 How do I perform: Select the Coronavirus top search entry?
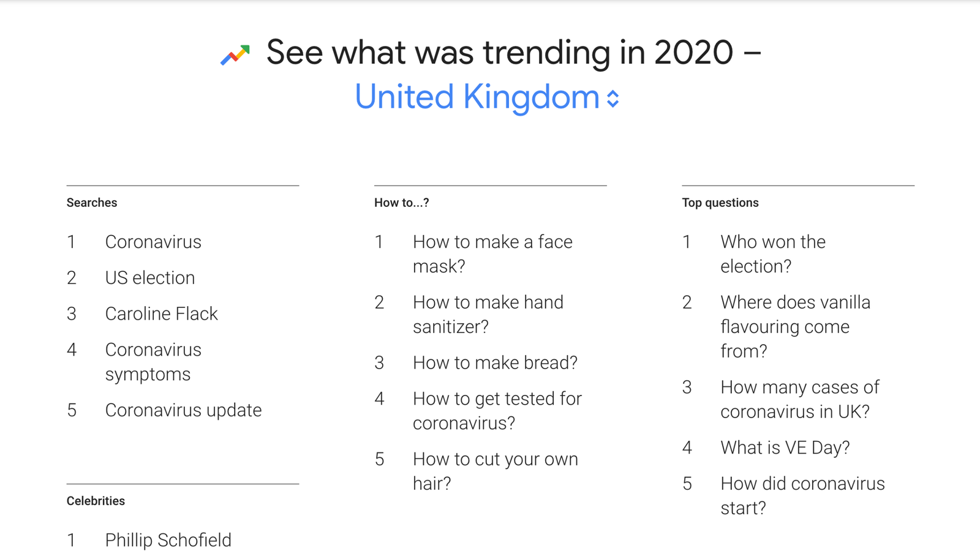pyautogui.click(x=153, y=241)
